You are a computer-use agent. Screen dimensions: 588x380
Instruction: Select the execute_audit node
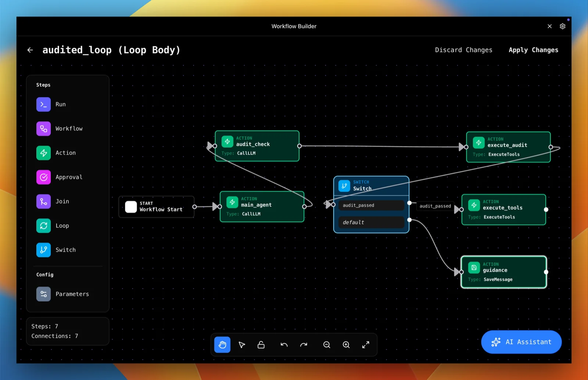click(509, 147)
